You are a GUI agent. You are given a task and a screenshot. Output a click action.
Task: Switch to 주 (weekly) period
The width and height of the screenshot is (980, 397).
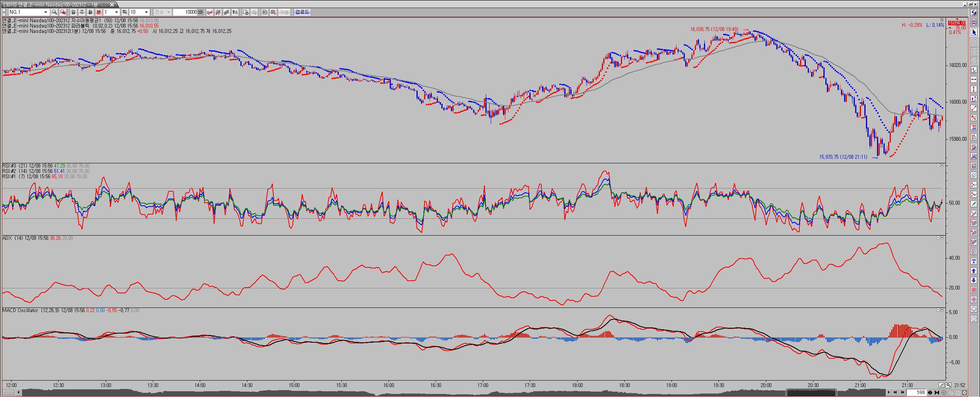point(82,12)
